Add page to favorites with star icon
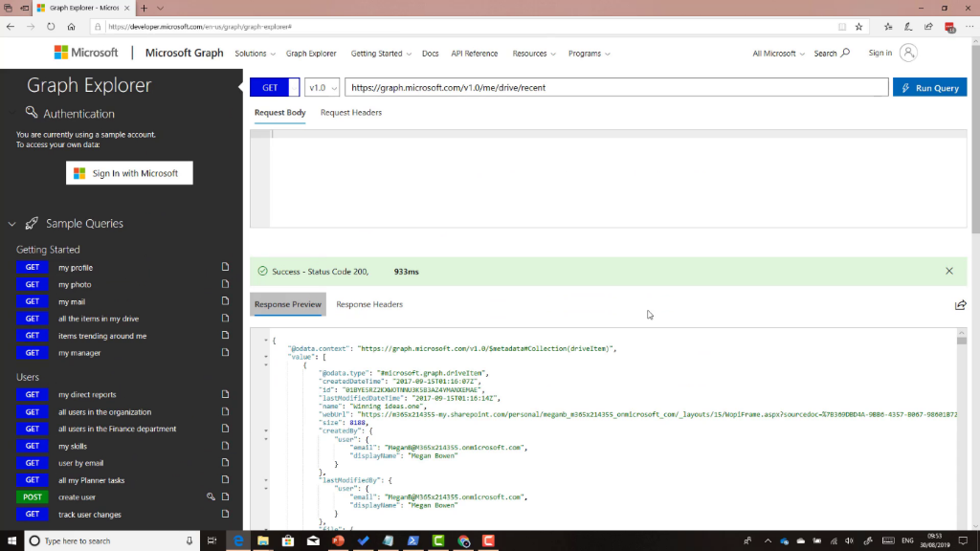 tap(858, 27)
